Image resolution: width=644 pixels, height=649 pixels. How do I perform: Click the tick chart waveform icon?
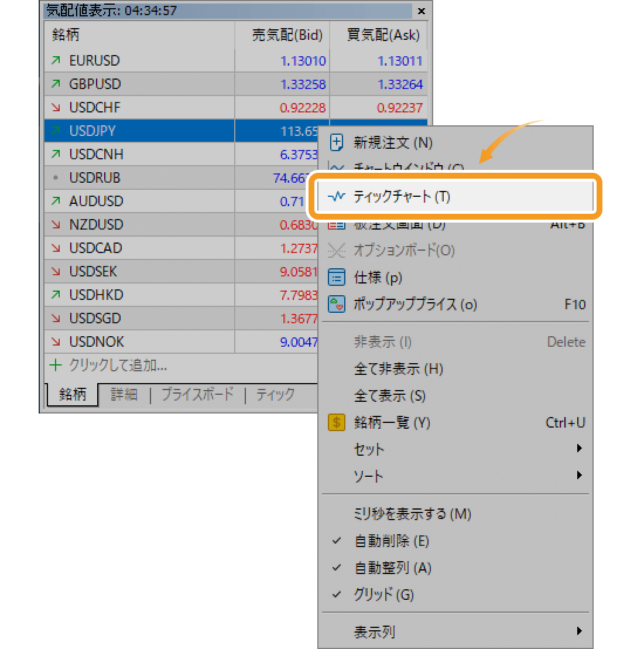(x=336, y=196)
